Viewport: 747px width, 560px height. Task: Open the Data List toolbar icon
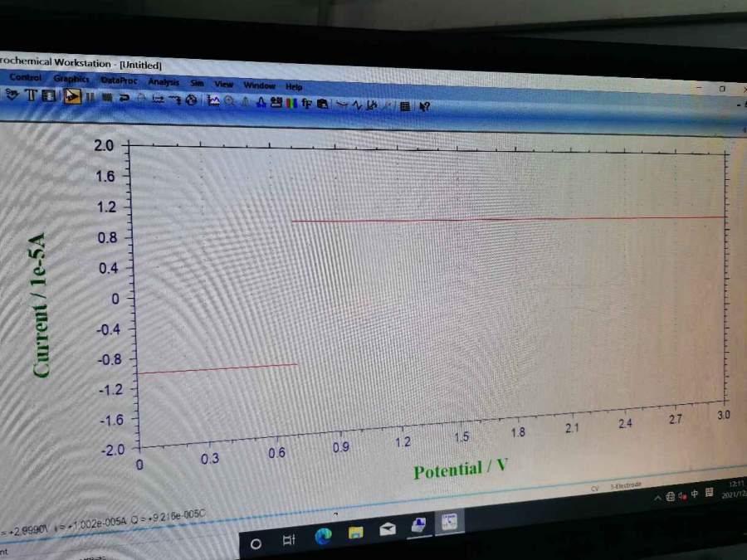coord(405,106)
